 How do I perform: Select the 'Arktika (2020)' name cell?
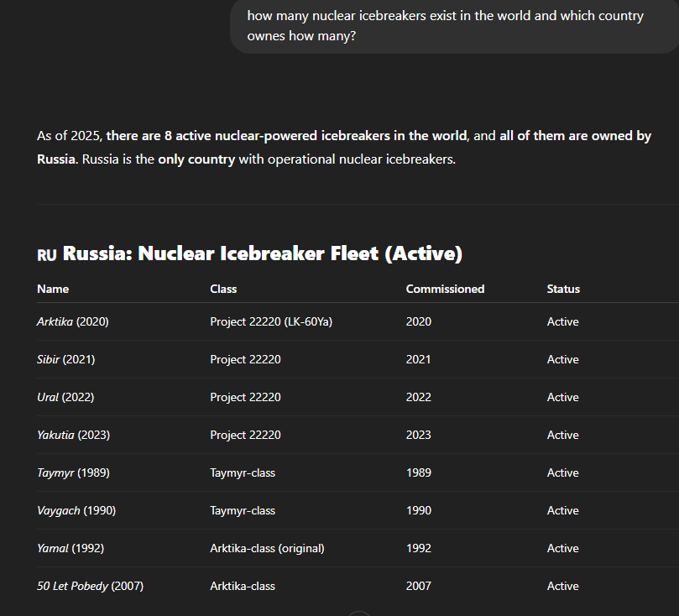coord(73,321)
